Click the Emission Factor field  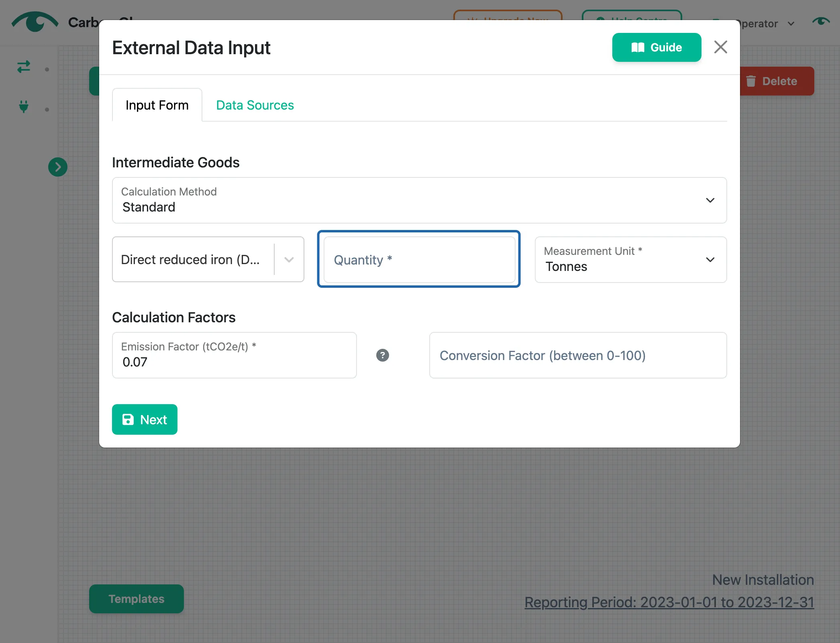click(x=234, y=355)
